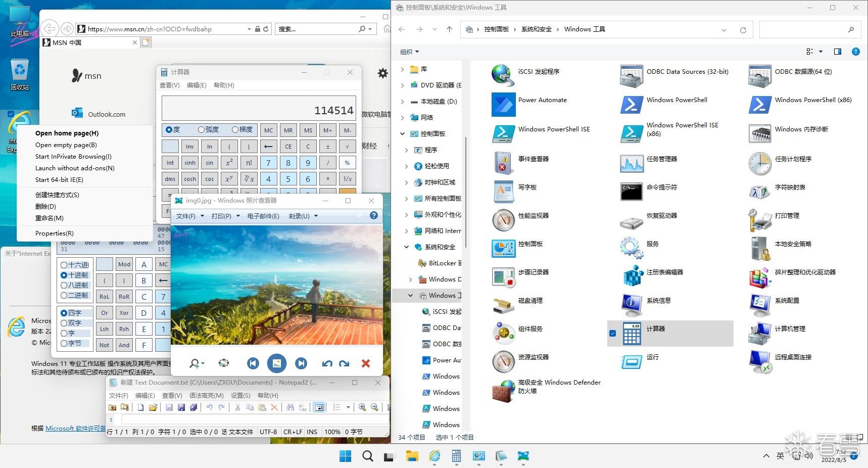
Task: Open 服务 icon
Action: coord(631,248)
